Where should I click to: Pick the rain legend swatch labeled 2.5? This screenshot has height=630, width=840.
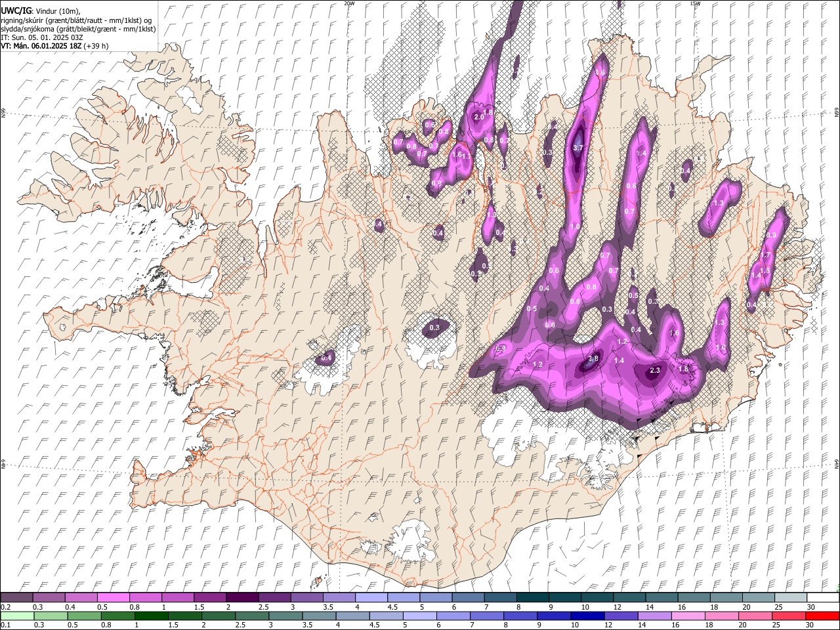coord(252,616)
